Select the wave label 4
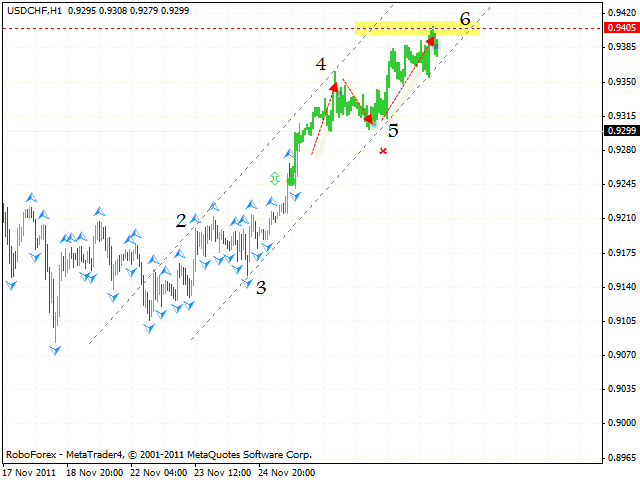The height and width of the screenshot is (480, 640). (x=321, y=64)
